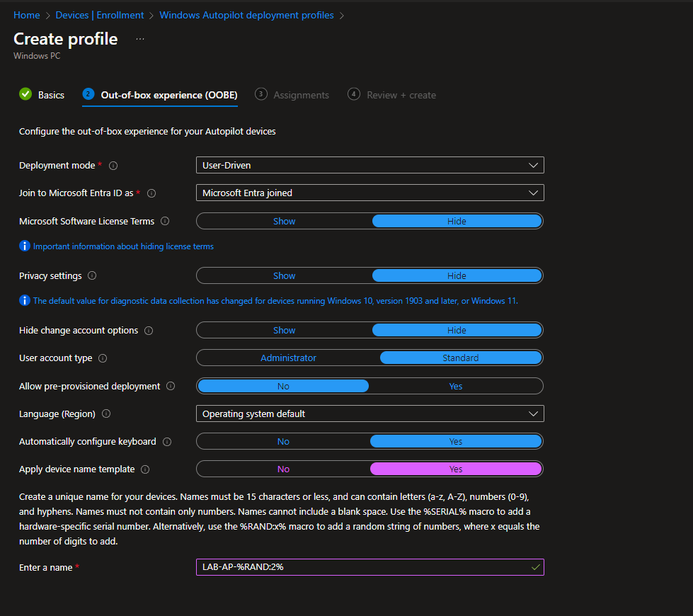Set Automatically configure keyboard to No
The image size is (693, 616).
[x=283, y=441]
